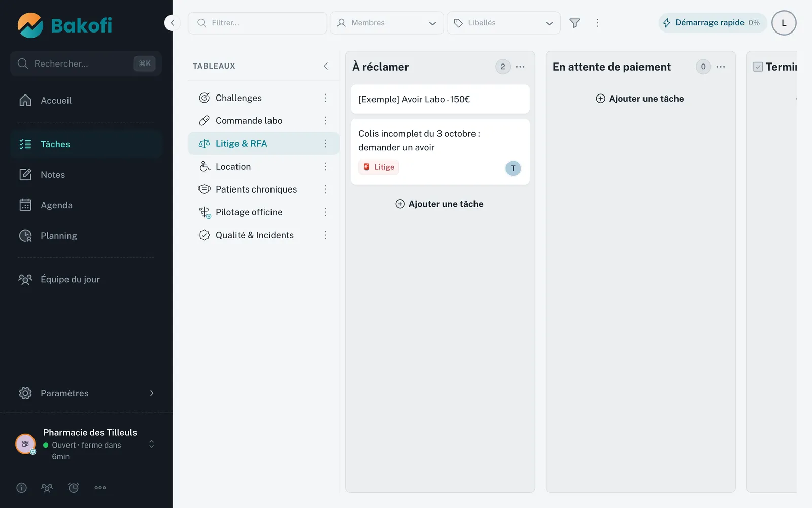Image resolution: width=812 pixels, height=508 pixels.
Task: Open the Agenda section
Action: (86, 205)
